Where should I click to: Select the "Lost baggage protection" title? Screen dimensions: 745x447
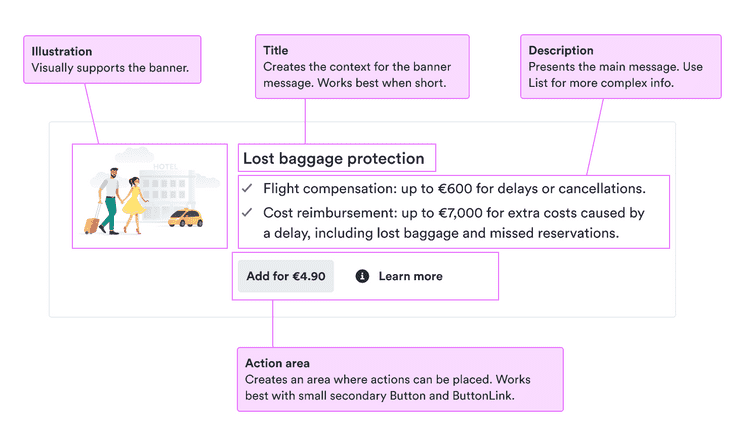(334, 158)
